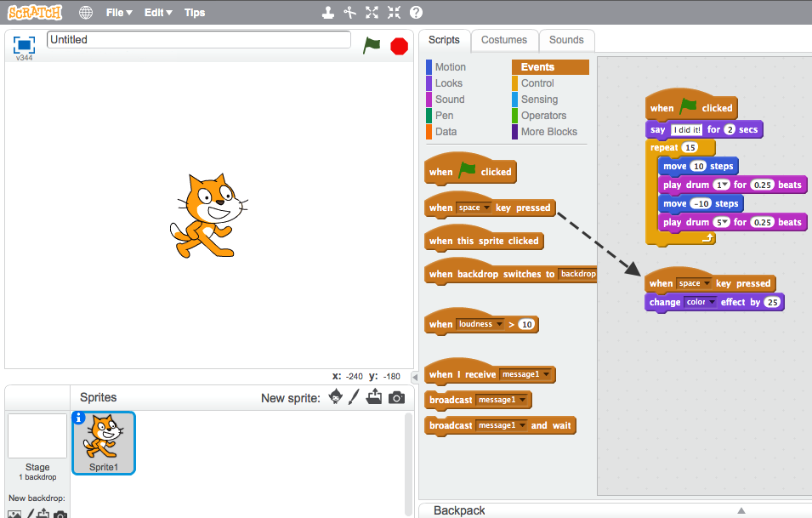812x518 pixels.
Task: Switch to the Sounds tab
Action: pyautogui.click(x=566, y=41)
